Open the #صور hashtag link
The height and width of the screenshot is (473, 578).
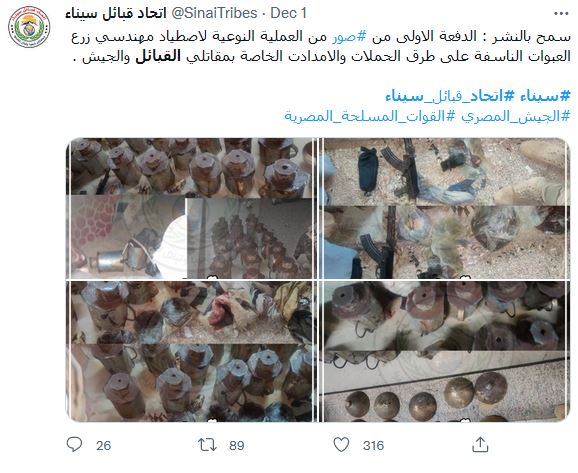[x=349, y=36]
